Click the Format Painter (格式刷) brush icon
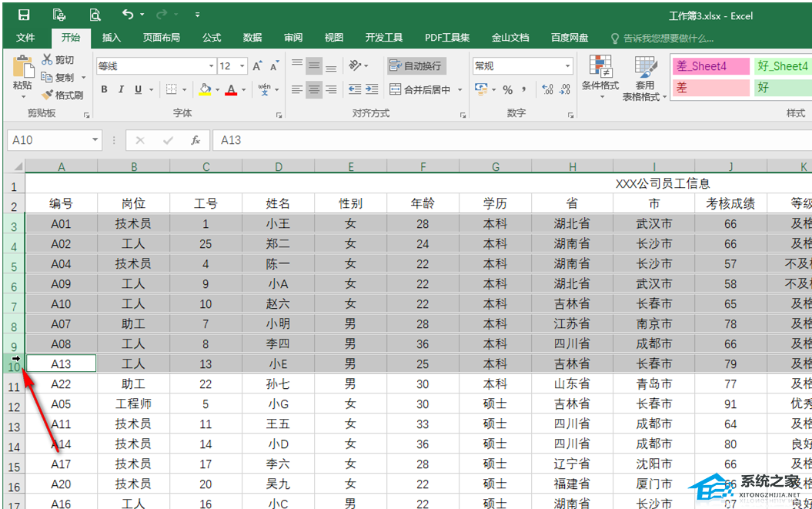This screenshot has height=509, width=812. tap(48, 95)
